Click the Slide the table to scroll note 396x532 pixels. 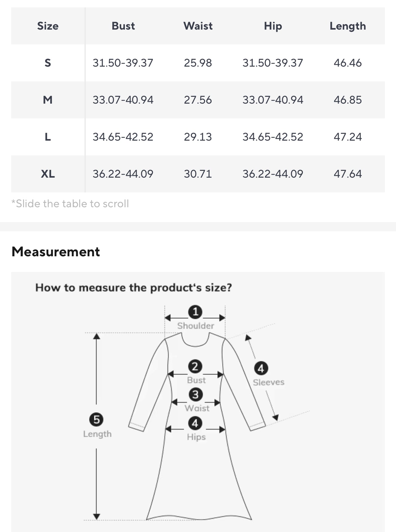coord(70,204)
